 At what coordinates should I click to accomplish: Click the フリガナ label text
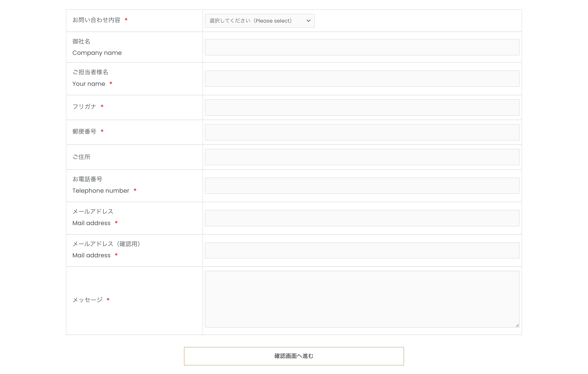[84, 106]
